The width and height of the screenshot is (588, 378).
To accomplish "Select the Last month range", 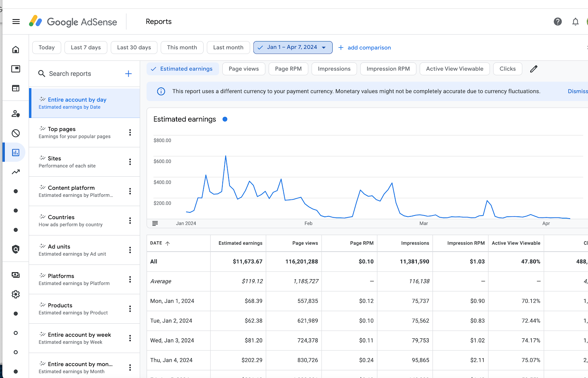I will click(x=228, y=47).
